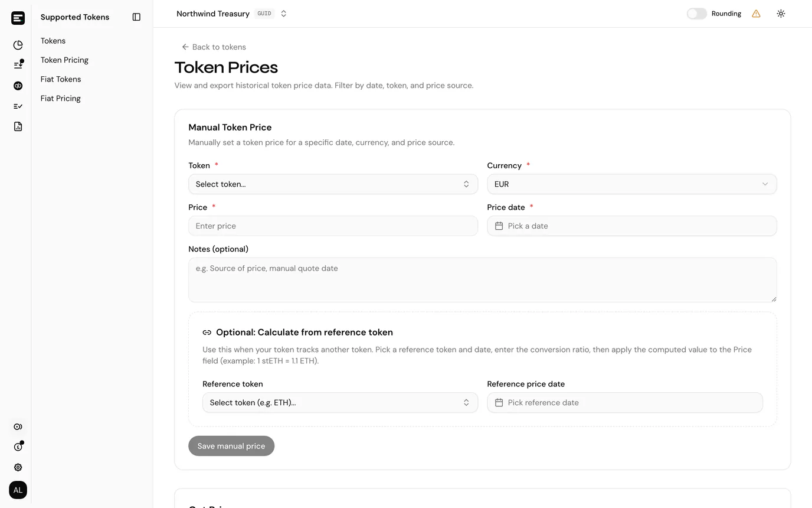
Task: Click the app logo in the sidebar
Action: pyautogui.click(x=18, y=18)
